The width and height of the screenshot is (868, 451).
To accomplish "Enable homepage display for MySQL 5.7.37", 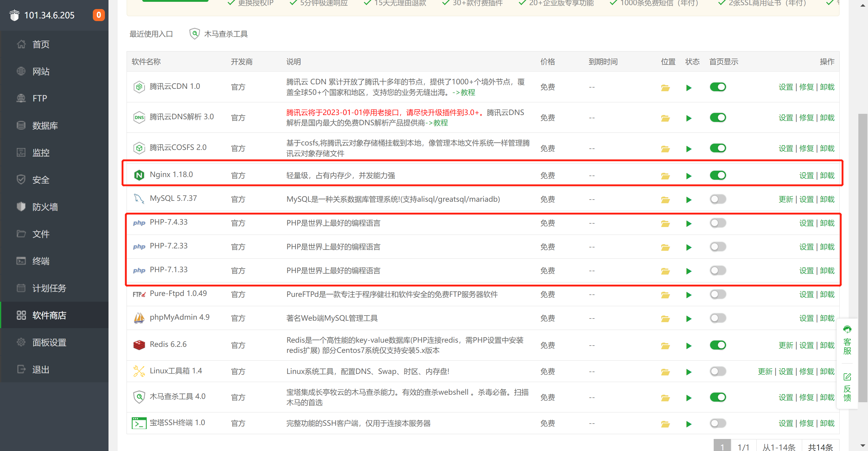I will pos(718,199).
